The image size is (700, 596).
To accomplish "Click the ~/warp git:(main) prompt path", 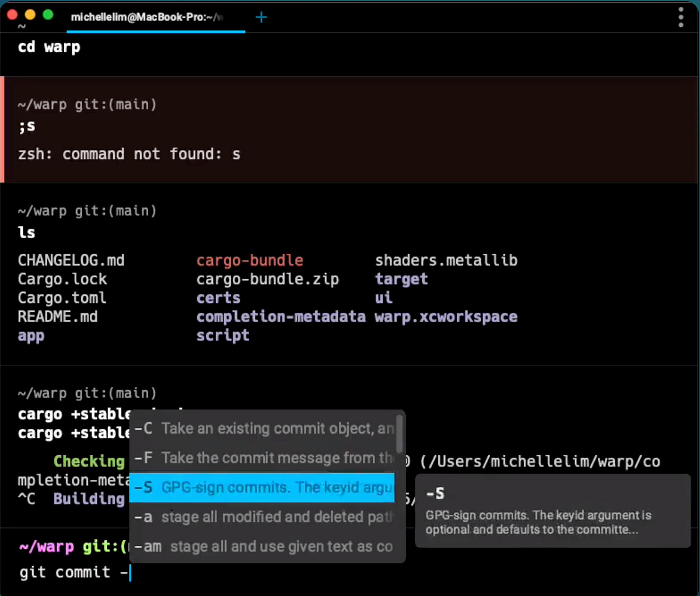I will (87, 211).
